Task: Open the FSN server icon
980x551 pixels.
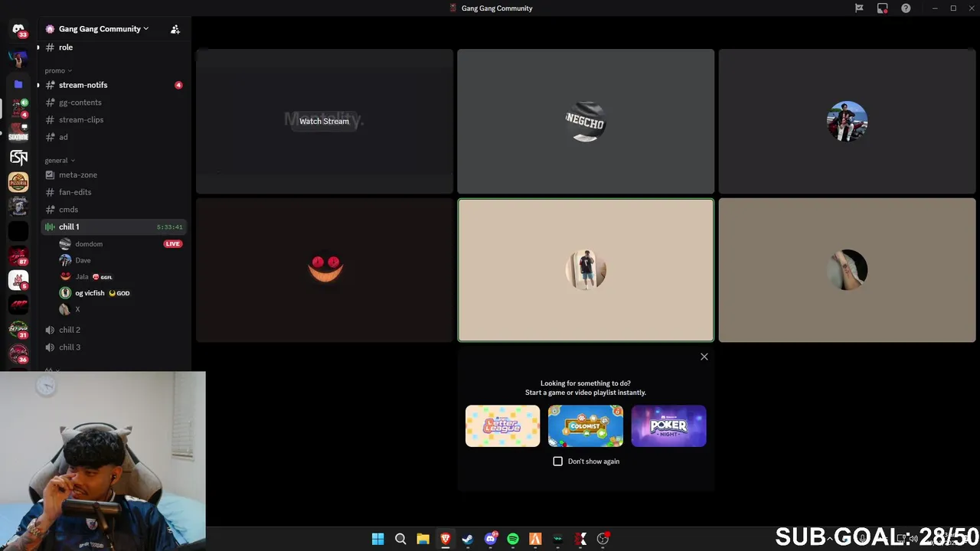Action: (18, 158)
